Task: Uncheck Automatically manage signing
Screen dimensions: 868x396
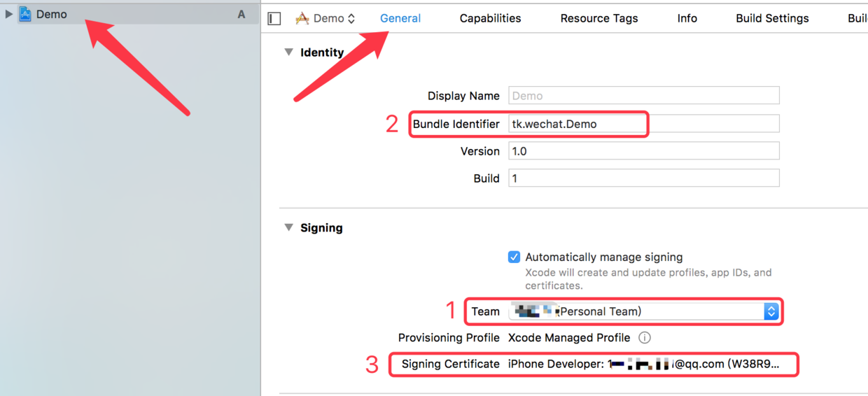Action: (514, 257)
